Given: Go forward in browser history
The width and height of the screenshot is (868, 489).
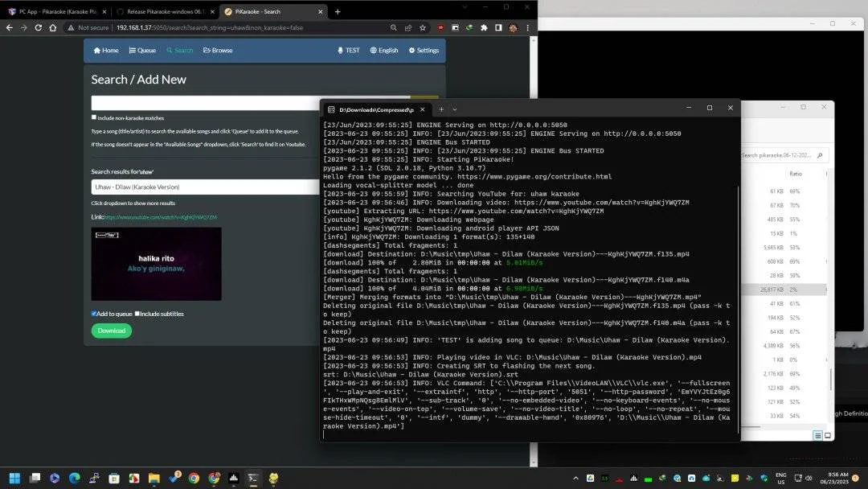Looking at the screenshot, I should [x=24, y=27].
